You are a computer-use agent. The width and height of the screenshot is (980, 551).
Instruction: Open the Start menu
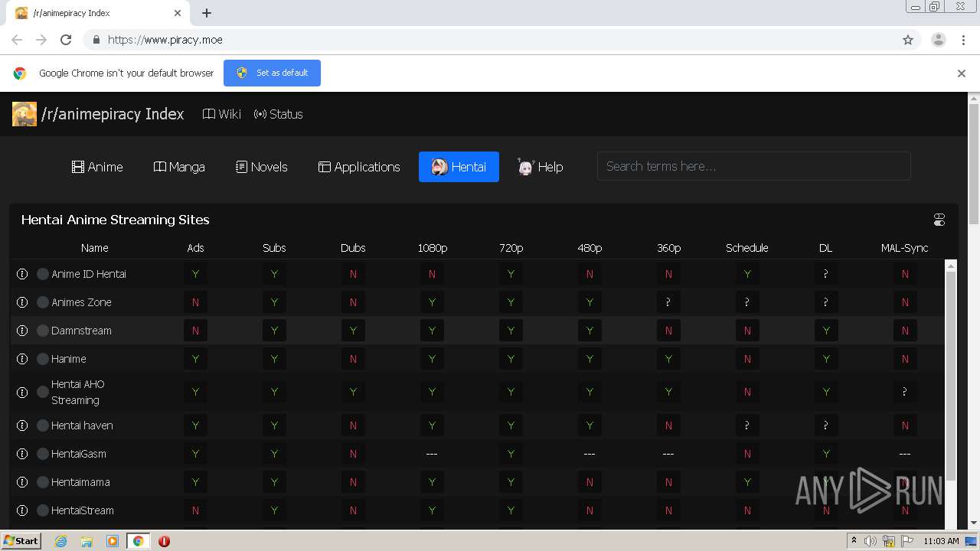(x=21, y=541)
